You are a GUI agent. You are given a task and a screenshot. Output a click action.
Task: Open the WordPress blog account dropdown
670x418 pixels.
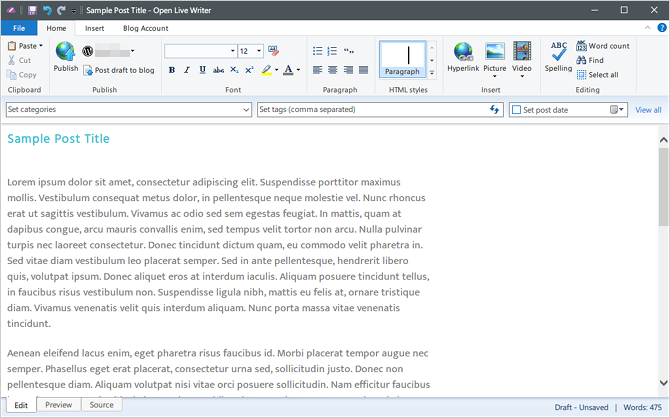click(132, 51)
